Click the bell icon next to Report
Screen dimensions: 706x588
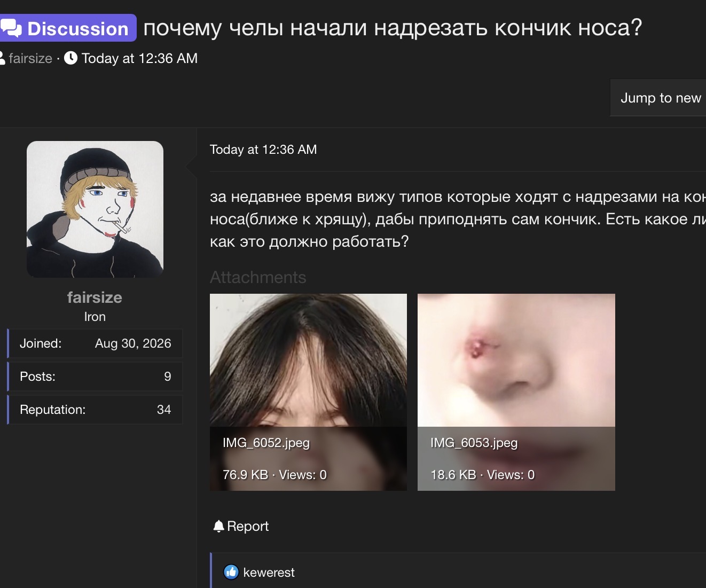pyautogui.click(x=218, y=526)
